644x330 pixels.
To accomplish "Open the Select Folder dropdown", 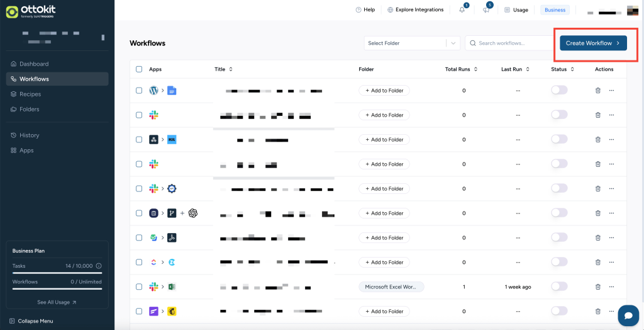I will pos(412,43).
